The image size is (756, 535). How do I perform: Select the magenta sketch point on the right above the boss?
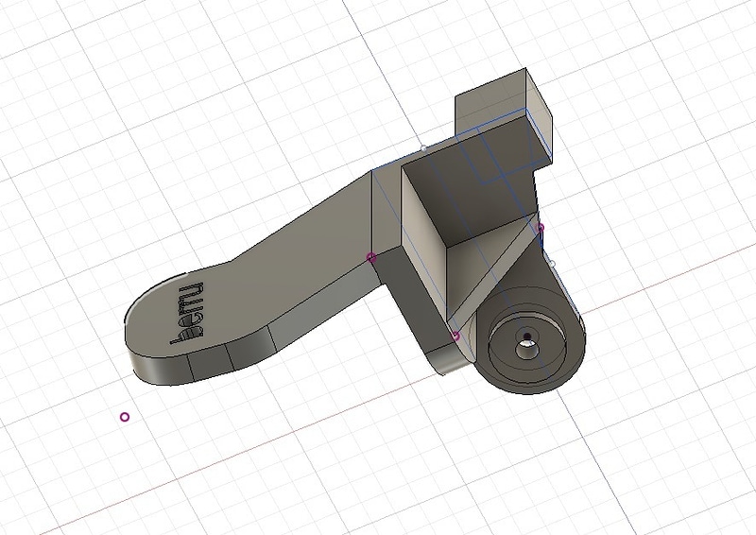point(541,227)
